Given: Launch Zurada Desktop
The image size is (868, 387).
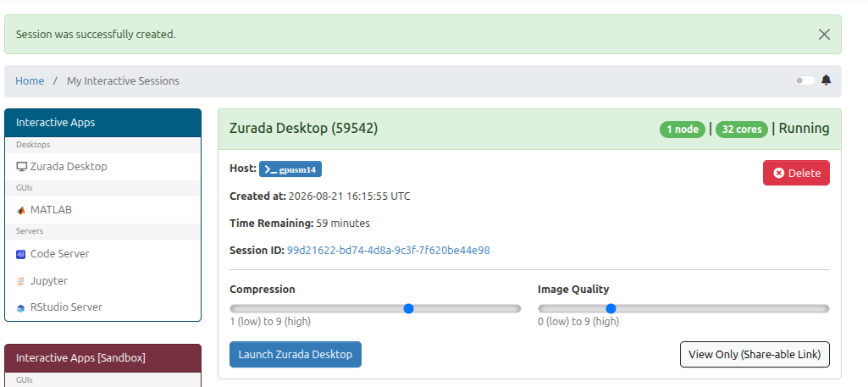Looking at the screenshot, I should (295, 354).
